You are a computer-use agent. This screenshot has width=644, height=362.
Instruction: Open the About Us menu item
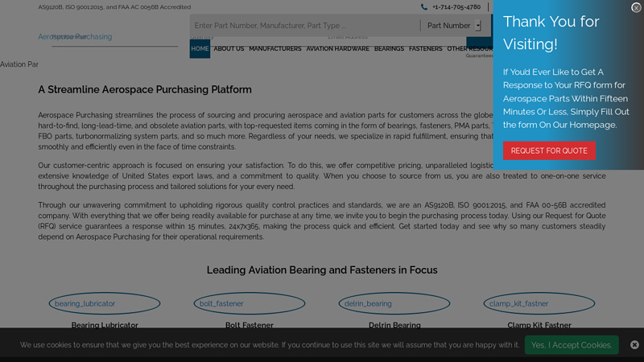(229, 49)
